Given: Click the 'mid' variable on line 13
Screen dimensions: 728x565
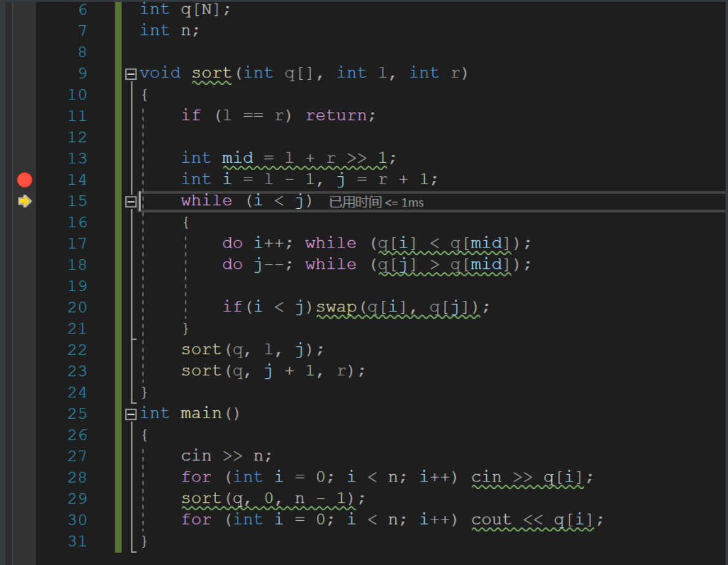Looking at the screenshot, I should 238,158.
